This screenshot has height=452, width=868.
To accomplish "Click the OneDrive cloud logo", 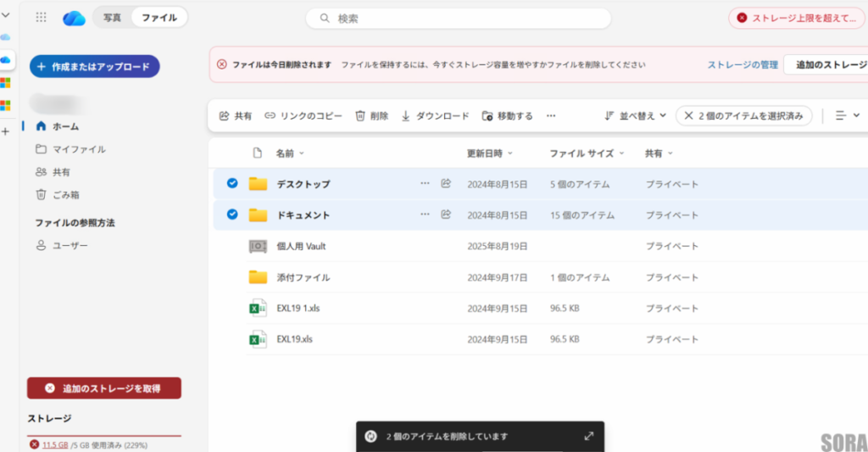I will pos(74,18).
